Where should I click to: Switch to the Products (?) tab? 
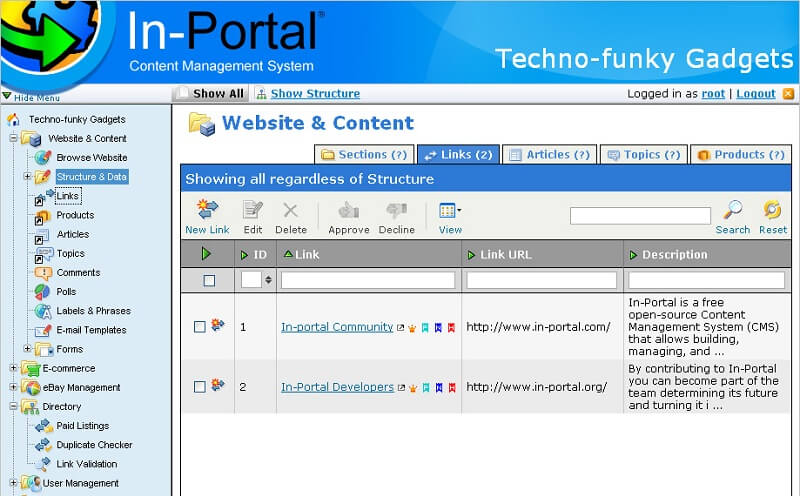coord(741,155)
